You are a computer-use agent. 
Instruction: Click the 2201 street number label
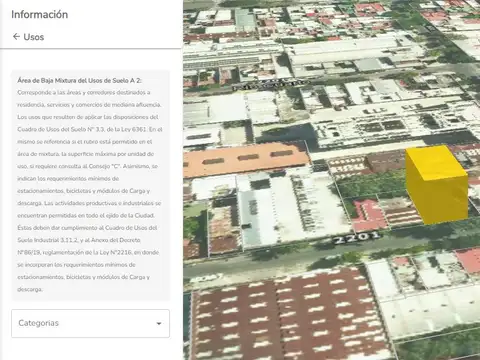(357, 238)
